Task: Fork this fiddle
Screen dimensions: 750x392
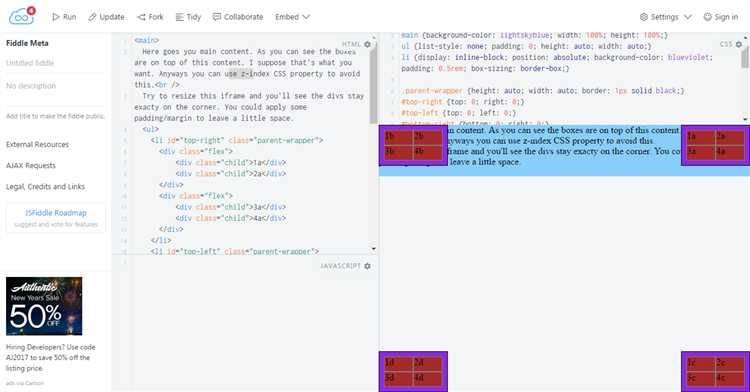Action: point(150,17)
